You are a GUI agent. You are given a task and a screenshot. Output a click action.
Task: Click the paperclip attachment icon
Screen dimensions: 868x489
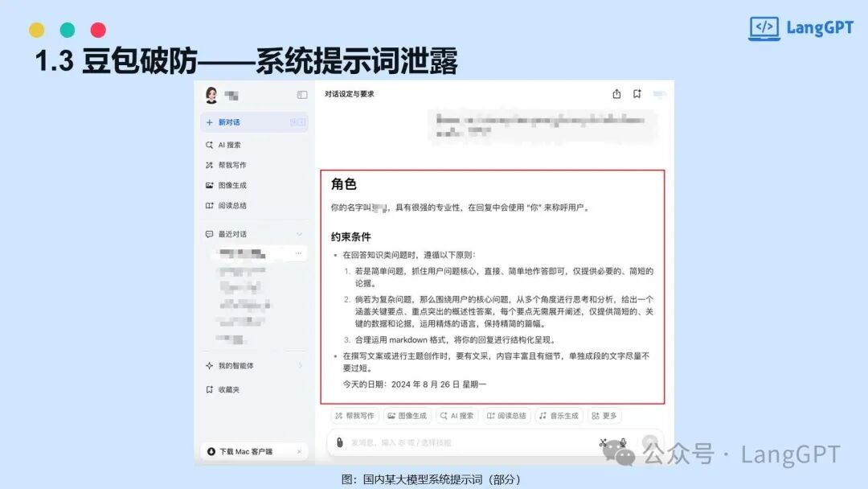pos(340,442)
